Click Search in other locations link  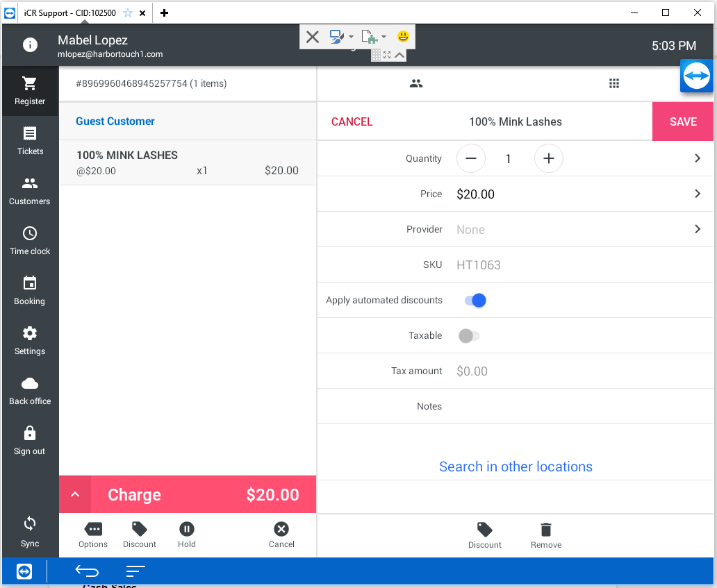(516, 467)
